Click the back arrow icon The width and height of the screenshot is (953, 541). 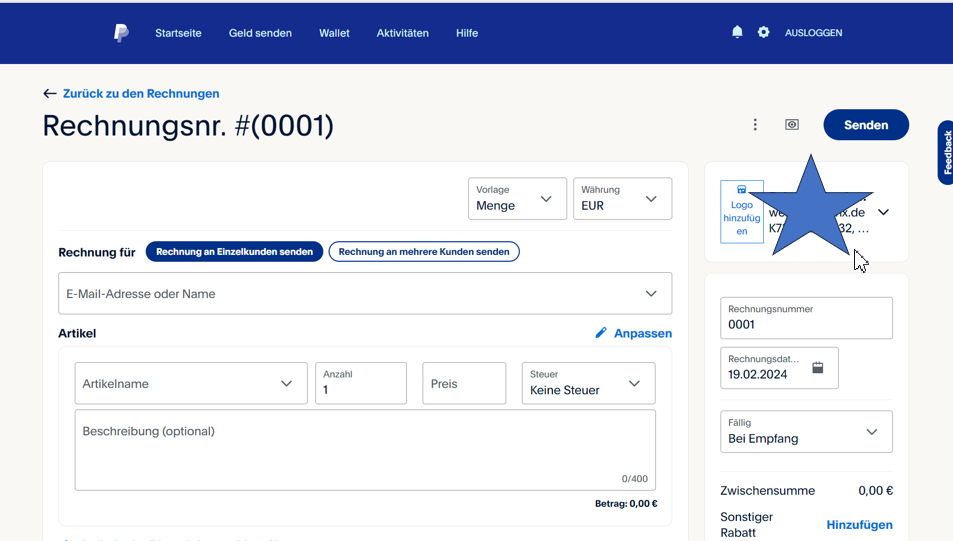[x=50, y=94]
